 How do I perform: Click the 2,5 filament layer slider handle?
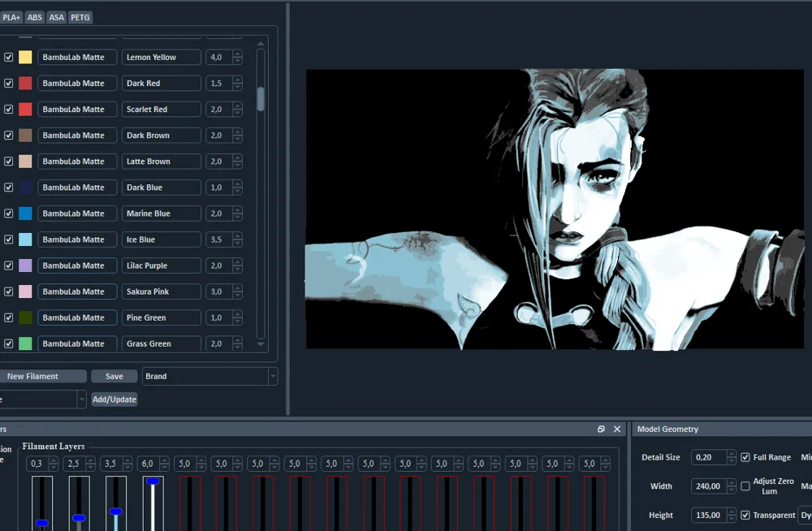[x=79, y=518]
